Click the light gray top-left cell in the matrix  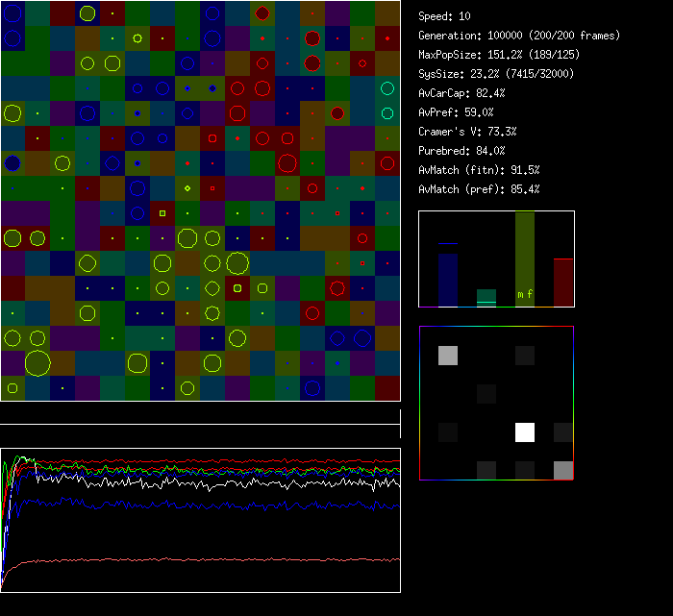(x=448, y=356)
